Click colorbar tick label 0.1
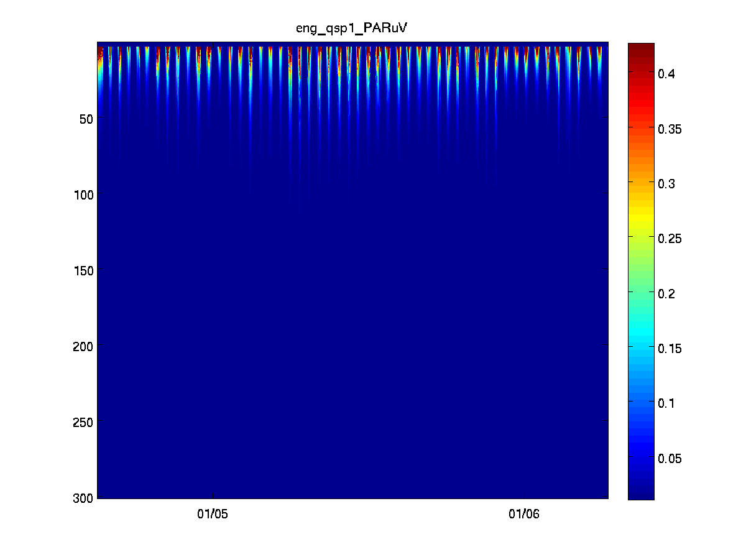746x560 pixels. (x=666, y=403)
